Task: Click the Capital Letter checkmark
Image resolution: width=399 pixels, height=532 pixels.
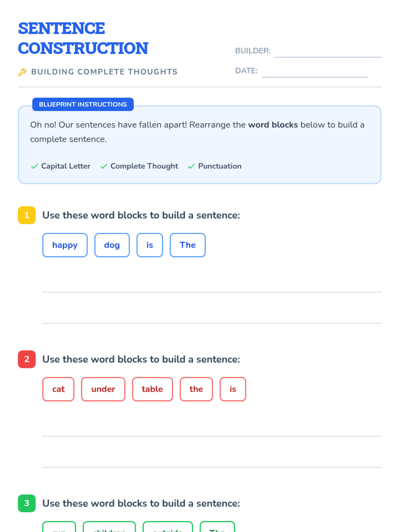Action: 34,166
